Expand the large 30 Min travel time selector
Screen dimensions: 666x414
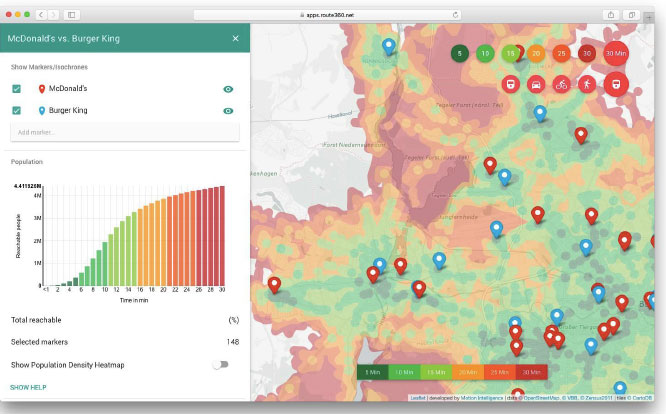(x=616, y=53)
